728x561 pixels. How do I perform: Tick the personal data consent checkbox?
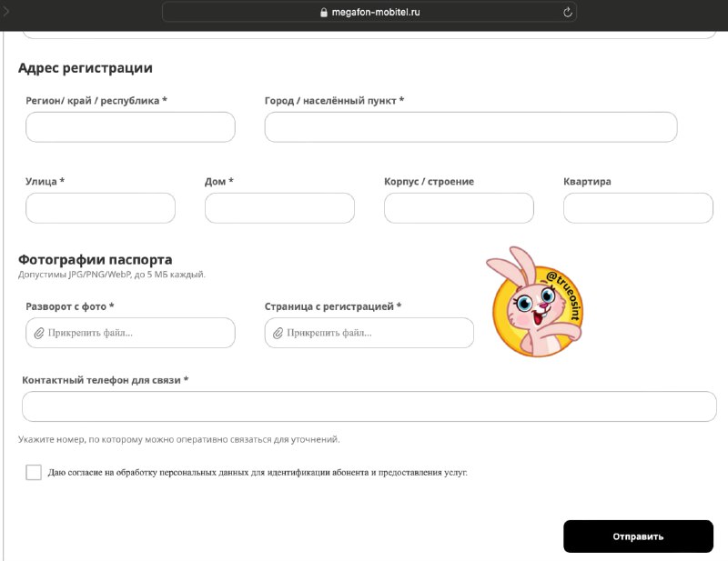tap(34, 473)
